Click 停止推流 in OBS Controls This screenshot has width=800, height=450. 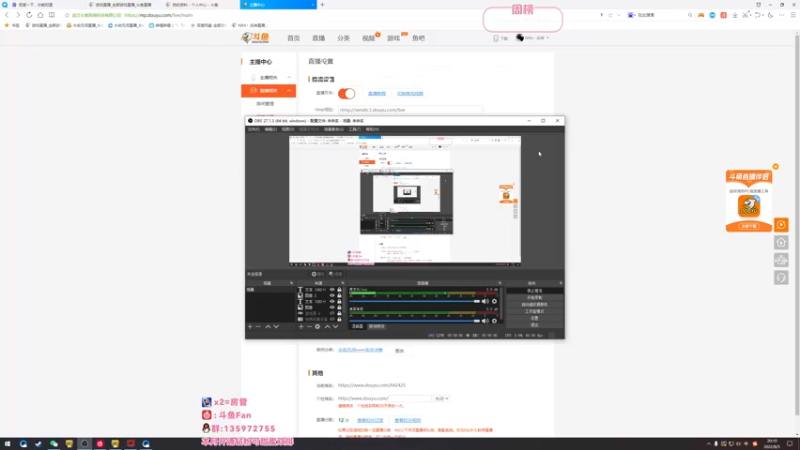[535, 291]
